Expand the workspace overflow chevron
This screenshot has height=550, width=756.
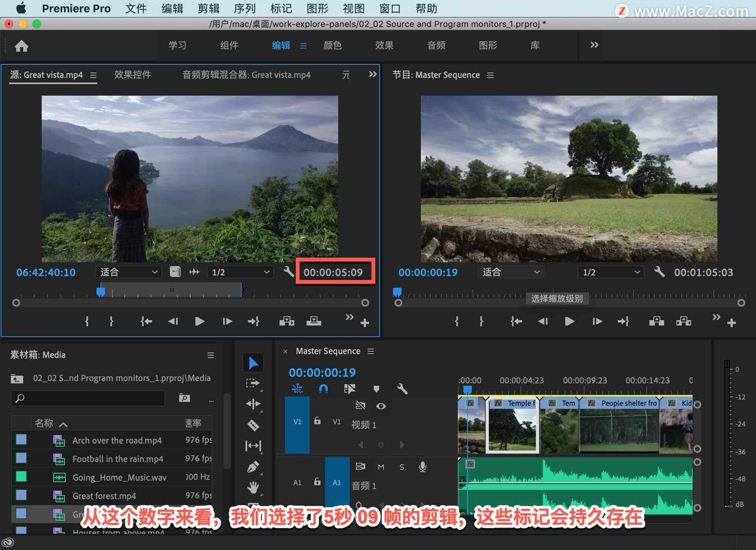tap(594, 45)
